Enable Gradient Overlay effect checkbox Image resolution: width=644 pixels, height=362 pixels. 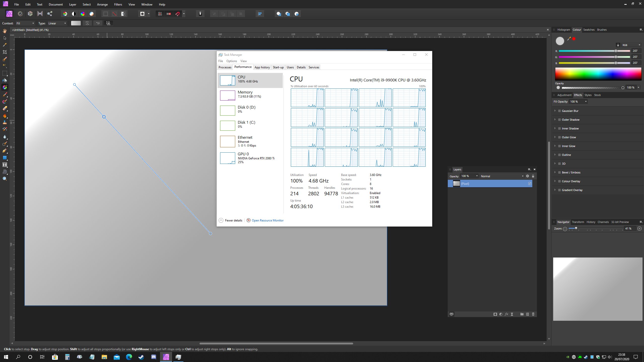click(559, 190)
